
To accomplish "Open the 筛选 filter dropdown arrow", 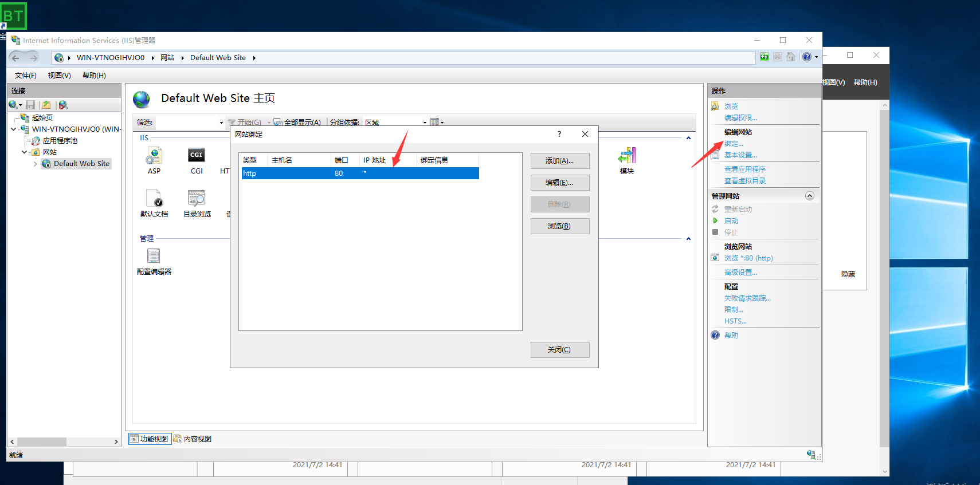I will (221, 123).
